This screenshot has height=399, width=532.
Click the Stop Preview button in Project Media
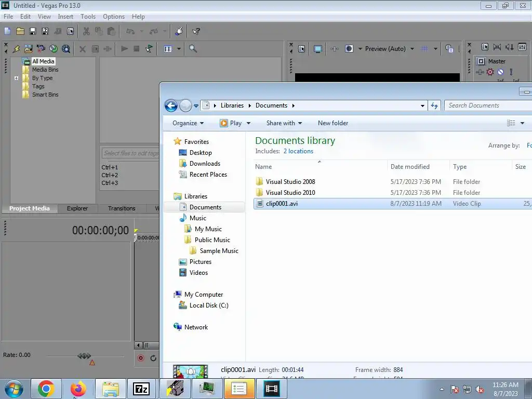(137, 49)
